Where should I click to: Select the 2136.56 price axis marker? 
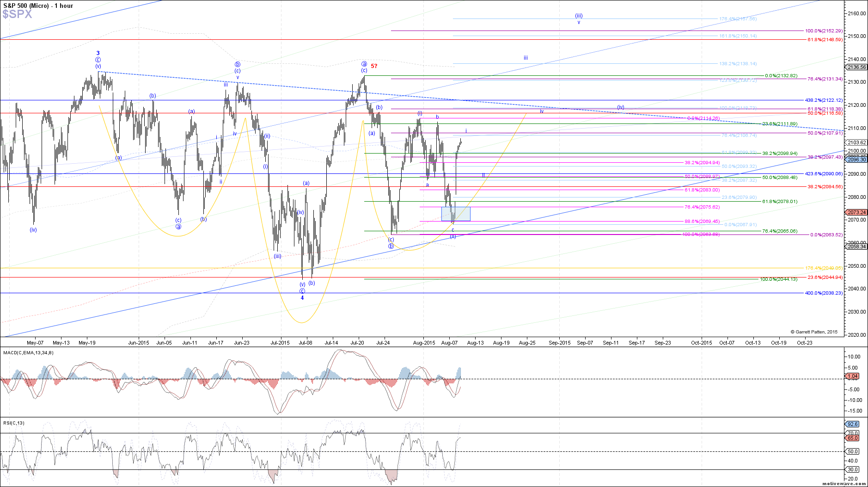coord(856,67)
